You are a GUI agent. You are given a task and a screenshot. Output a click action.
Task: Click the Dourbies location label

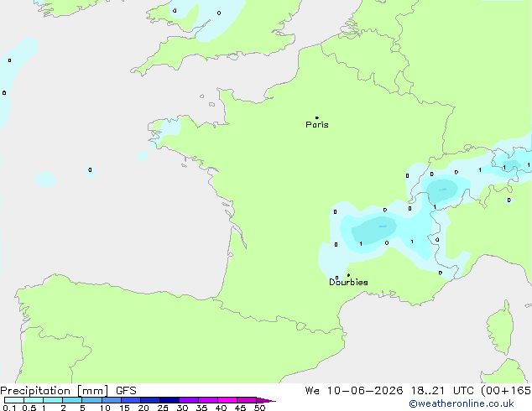click(x=348, y=282)
